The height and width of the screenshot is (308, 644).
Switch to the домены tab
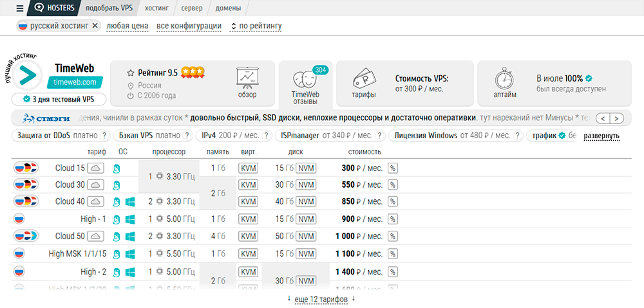coord(229,8)
